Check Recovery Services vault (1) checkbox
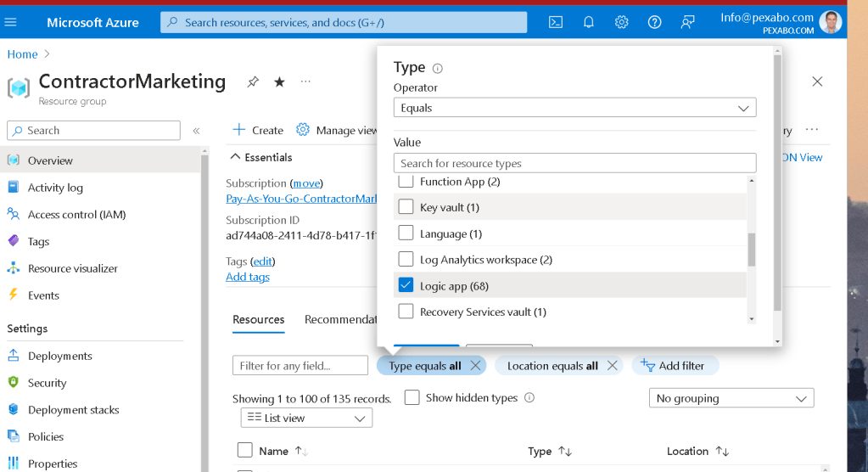The image size is (868, 472). 406,311
